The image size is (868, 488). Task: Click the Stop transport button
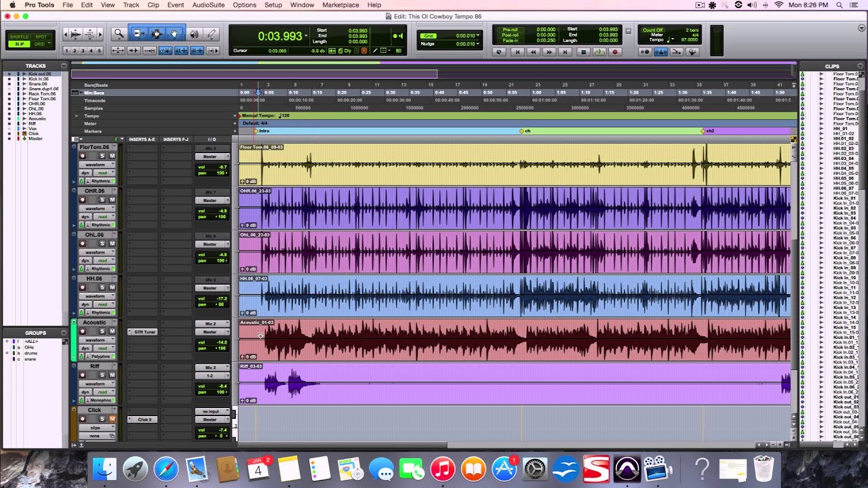(x=583, y=52)
